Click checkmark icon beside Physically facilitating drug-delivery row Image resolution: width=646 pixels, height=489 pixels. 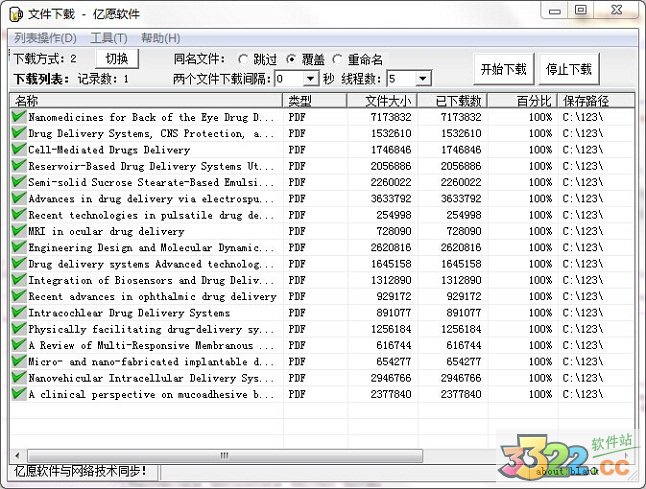[19, 329]
